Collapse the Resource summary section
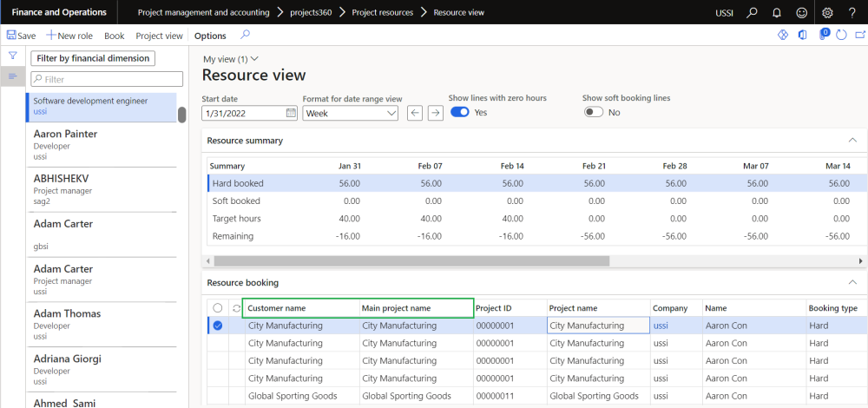The image size is (868, 408). (851, 140)
